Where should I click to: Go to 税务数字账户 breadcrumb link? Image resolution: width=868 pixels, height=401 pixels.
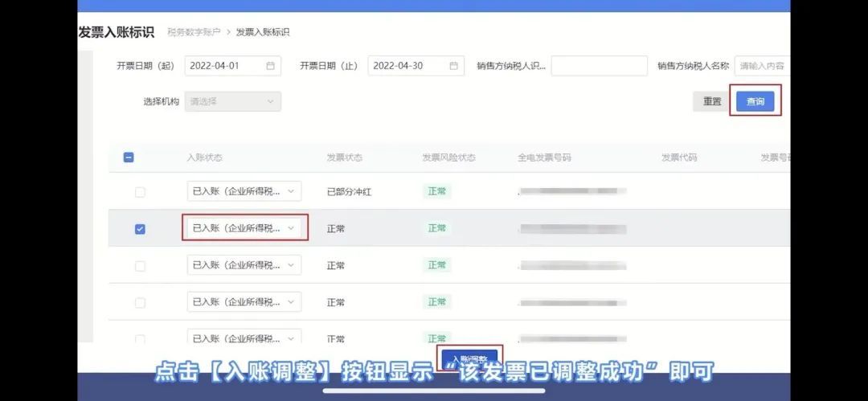point(194,32)
